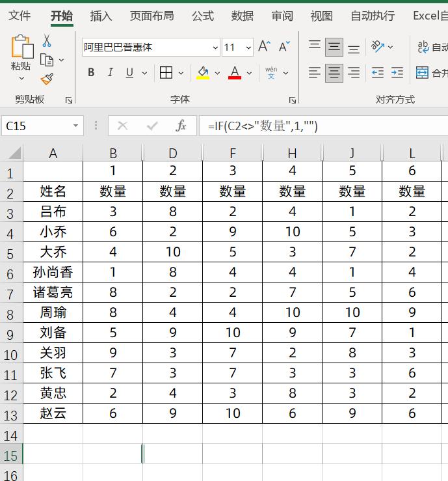Select row 15 header
Viewport: 448px width, 481px height.
coord(10,456)
